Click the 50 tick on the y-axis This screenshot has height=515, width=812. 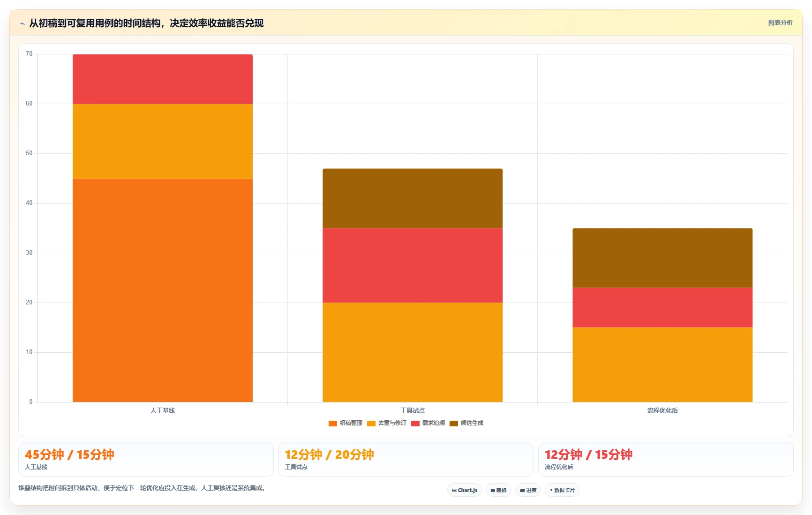[29, 153]
